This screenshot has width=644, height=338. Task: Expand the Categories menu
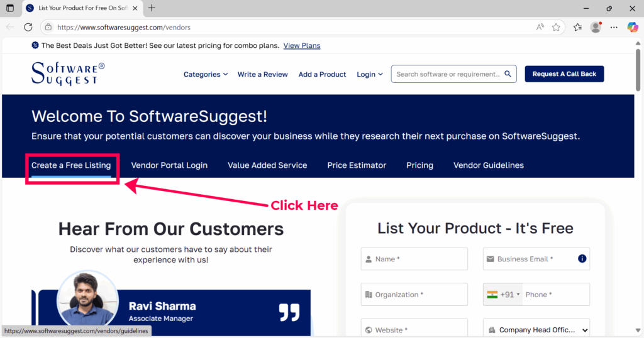206,74
